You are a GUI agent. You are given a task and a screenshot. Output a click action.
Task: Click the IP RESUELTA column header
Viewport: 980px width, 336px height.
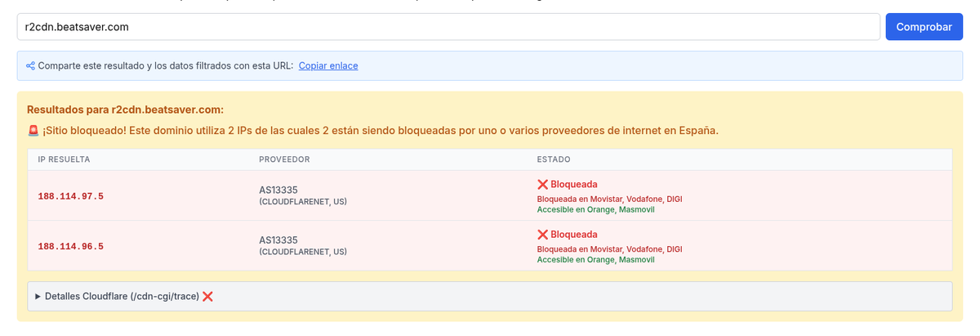tap(64, 159)
